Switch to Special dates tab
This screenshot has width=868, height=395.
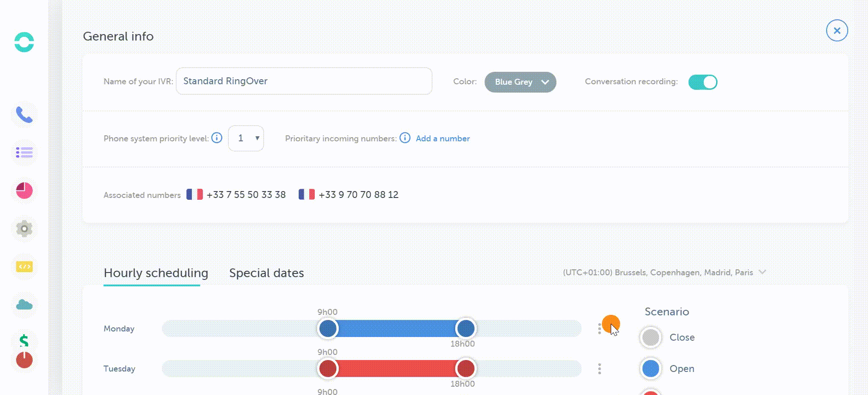[266, 273]
